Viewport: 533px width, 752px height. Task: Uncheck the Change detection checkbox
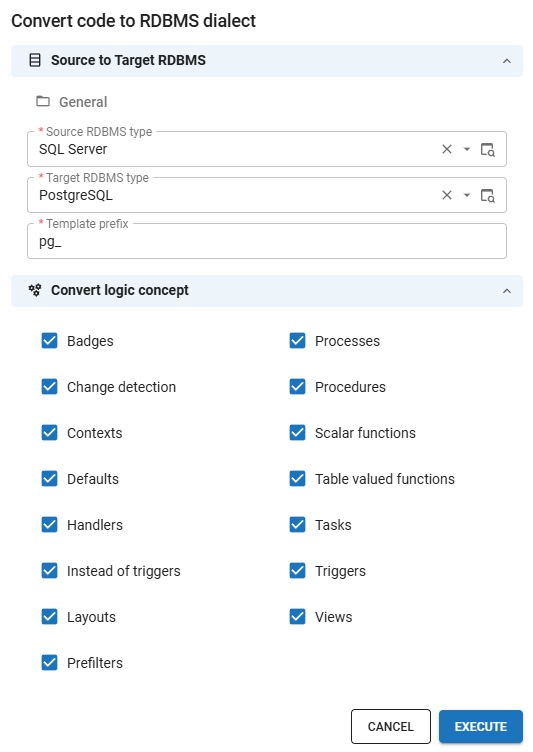point(49,387)
